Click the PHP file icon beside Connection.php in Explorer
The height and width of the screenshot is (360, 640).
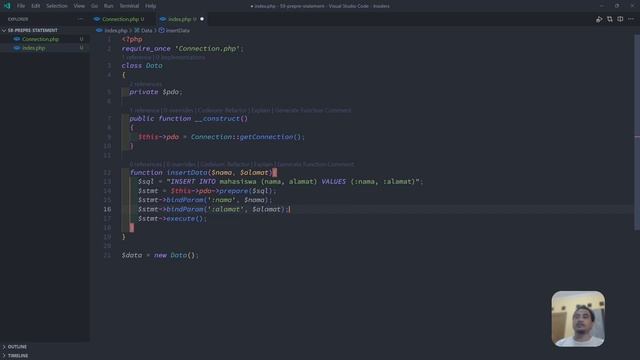pos(17,39)
